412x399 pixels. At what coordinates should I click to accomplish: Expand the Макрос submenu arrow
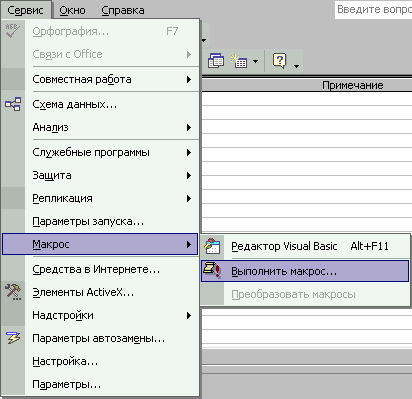pos(189,244)
